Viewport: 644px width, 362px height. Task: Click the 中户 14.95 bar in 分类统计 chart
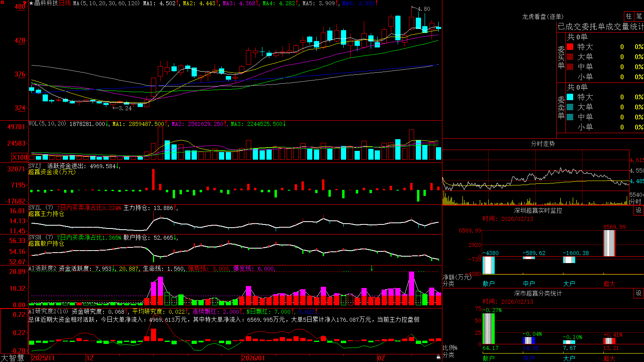529,341
